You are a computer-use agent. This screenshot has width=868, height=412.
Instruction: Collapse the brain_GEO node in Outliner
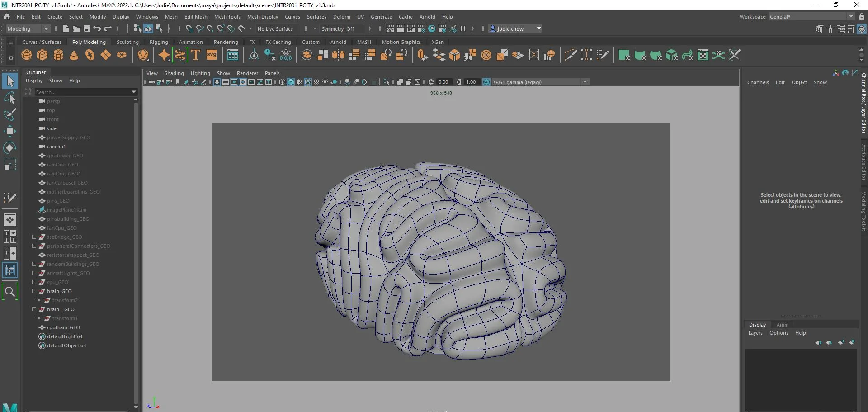coord(34,291)
